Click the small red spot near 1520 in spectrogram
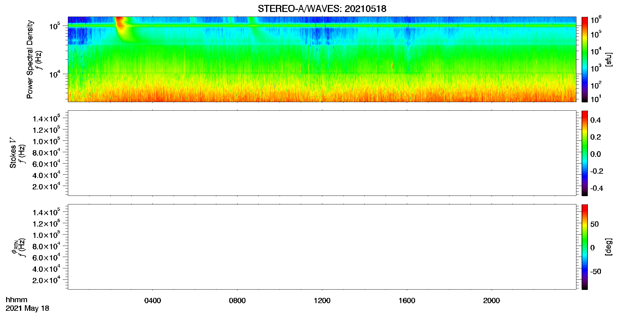Screen dimensions: 644x332 393,66
